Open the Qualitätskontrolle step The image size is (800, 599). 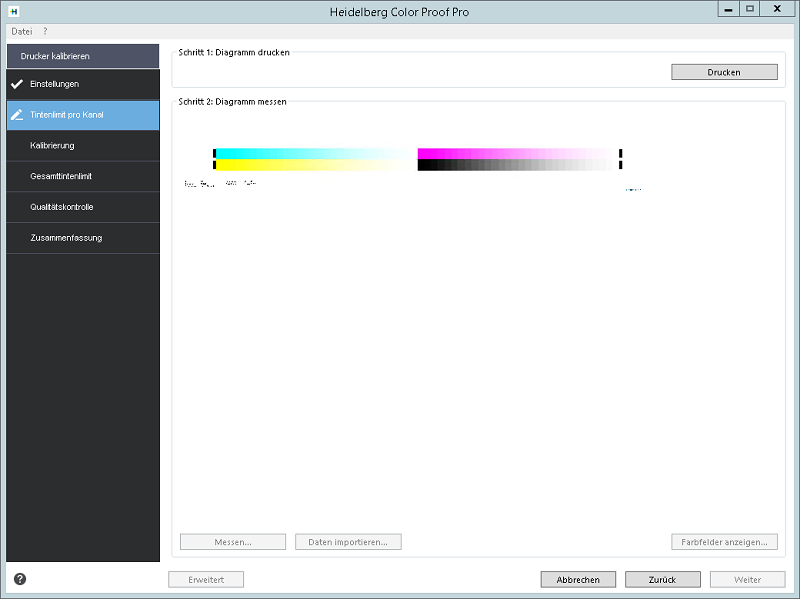tap(83, 207)
